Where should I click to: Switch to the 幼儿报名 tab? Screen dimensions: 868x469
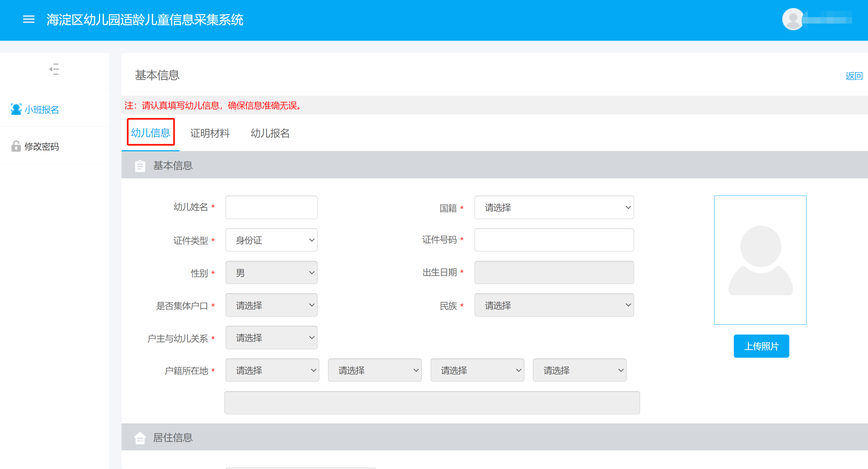coord(270,133)
